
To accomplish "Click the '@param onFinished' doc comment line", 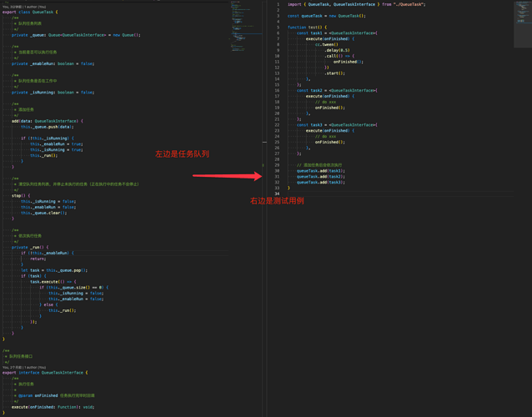I will [x=54, y=395].
